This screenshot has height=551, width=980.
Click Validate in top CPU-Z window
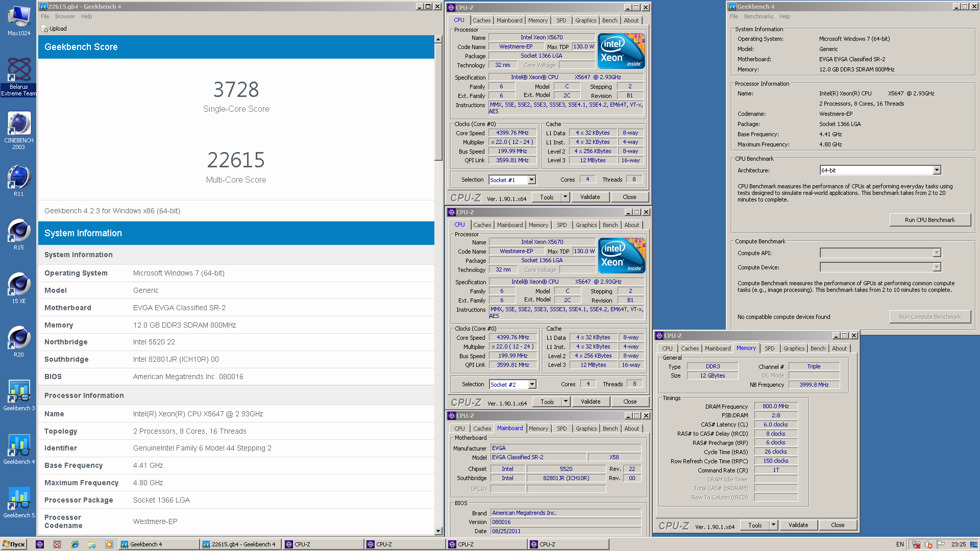point(590,197)
